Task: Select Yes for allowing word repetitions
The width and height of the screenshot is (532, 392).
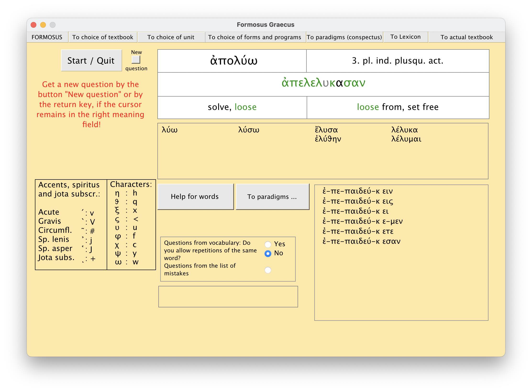Action: tap(268, 244)
